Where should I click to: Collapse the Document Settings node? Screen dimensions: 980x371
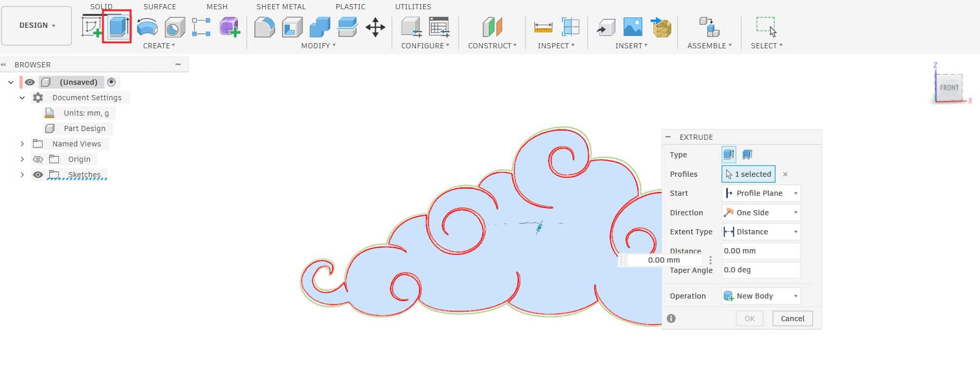pyautogui.click(x=22, y=98)
